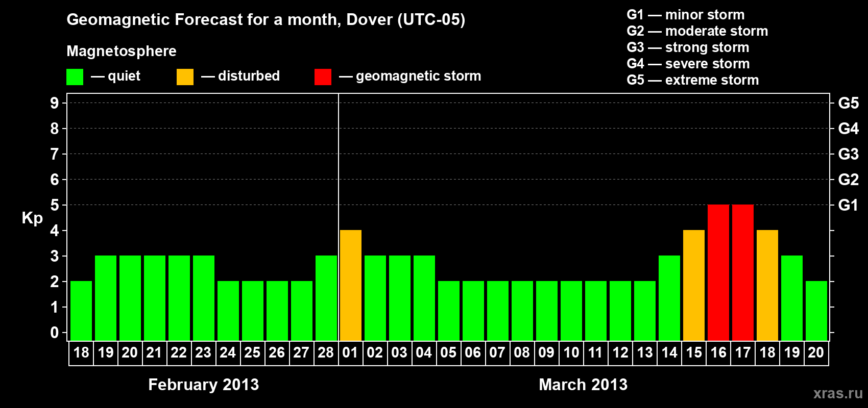The height and width of the screenshot is (408, 868).
Task: Click the G3 — strong storm legend text
Action: pyautogui.click(x=688, y=47)
